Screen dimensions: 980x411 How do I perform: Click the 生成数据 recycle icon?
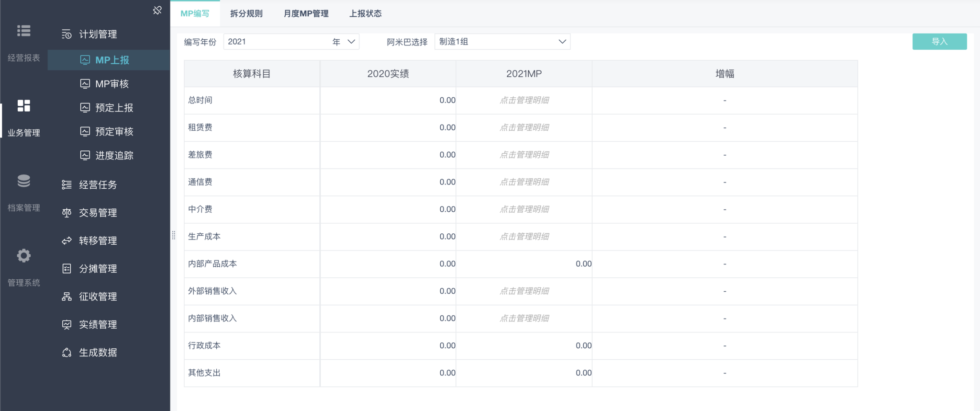(67, 353)
